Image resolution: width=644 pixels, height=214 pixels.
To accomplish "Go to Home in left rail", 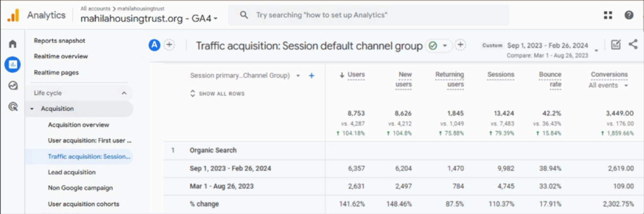I will 13,44.
